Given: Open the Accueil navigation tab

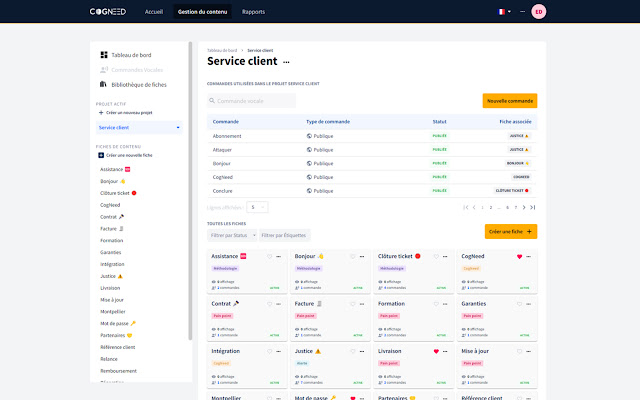Looking at the screenshot, I should [x=153, y=12].
